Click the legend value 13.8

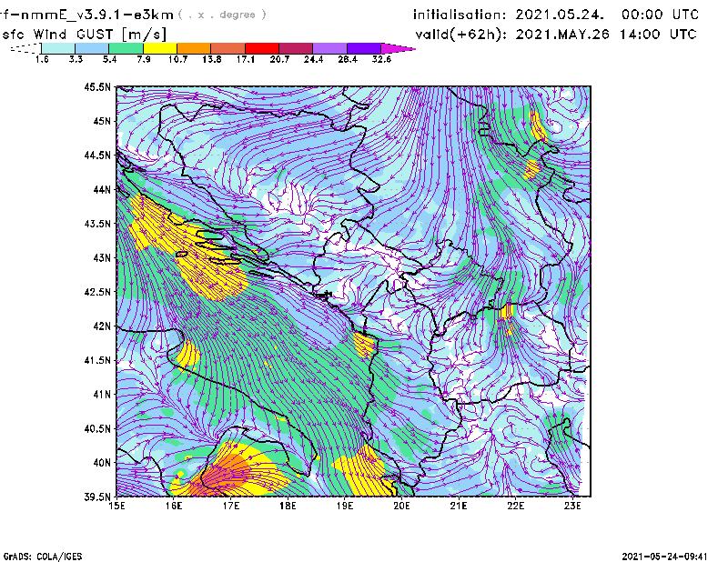pyautogui.click(x=212, y=59)
